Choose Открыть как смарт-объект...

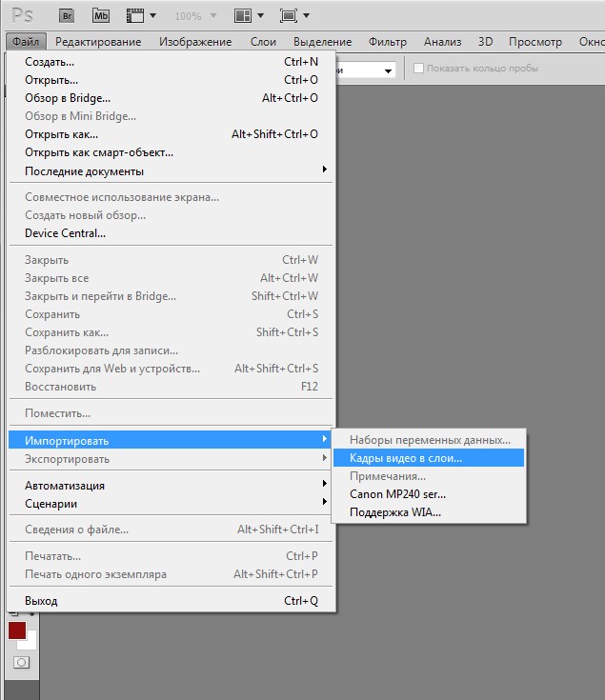171,152
